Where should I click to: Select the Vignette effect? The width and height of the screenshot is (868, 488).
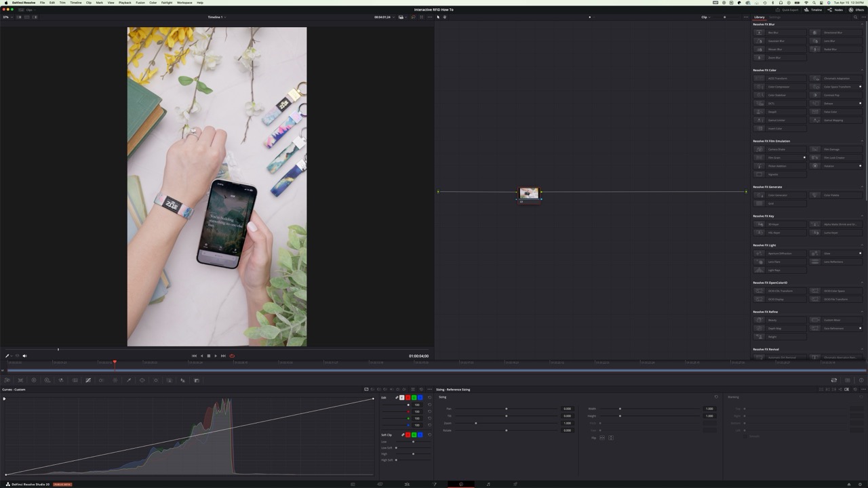click(780, 174)
